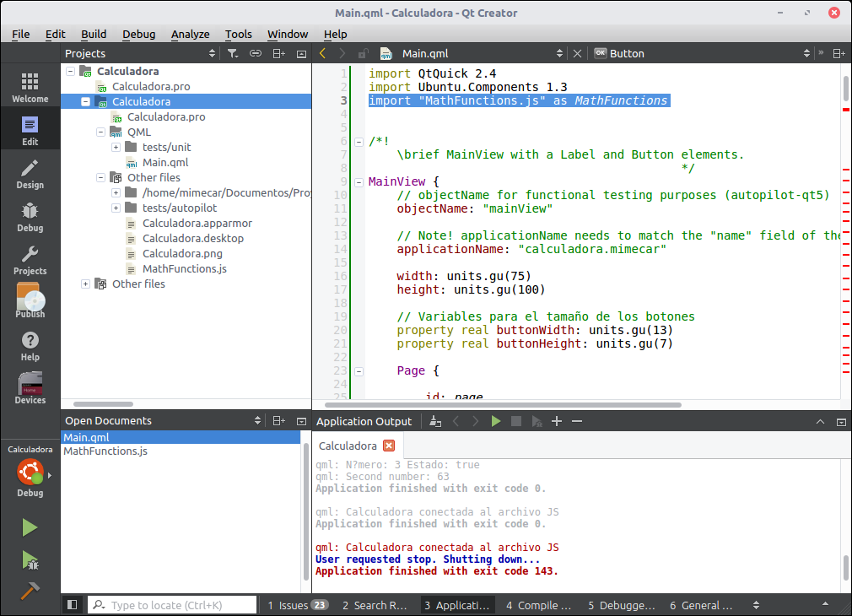The height and width of the screenshot is (616, 852).
Task: Split the Projects side panel
Action: coord(278,53)
